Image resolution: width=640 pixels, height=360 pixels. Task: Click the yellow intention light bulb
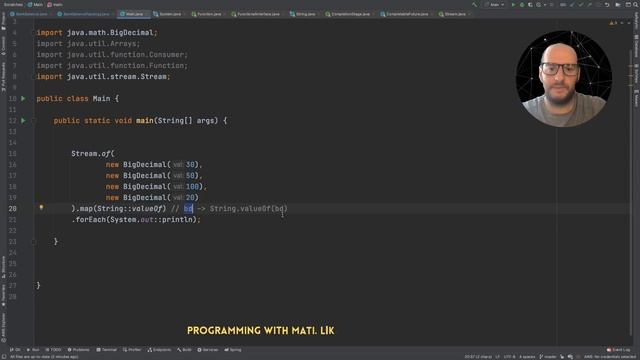point(41,208)
